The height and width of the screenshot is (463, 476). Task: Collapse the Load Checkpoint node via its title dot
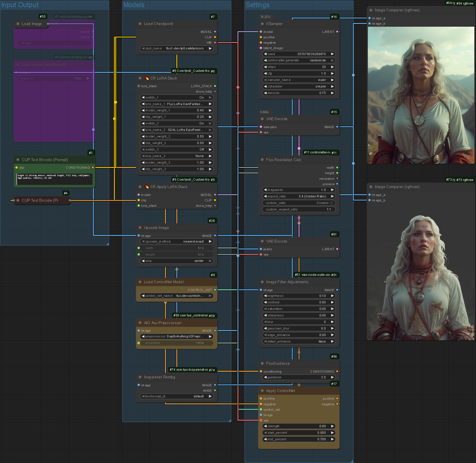click(x=140, y=24)
